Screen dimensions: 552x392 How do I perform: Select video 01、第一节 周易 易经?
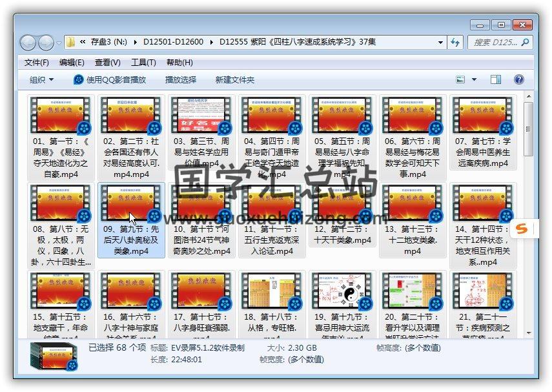tap(61, 138)
